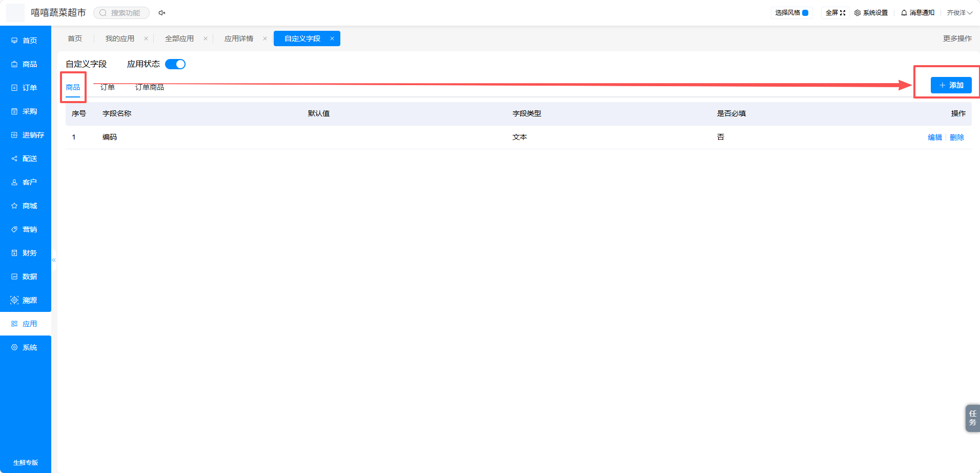Screen dimensions: 980x473
Task: Select 商城 in the sidebar
Action: (25, 206)
